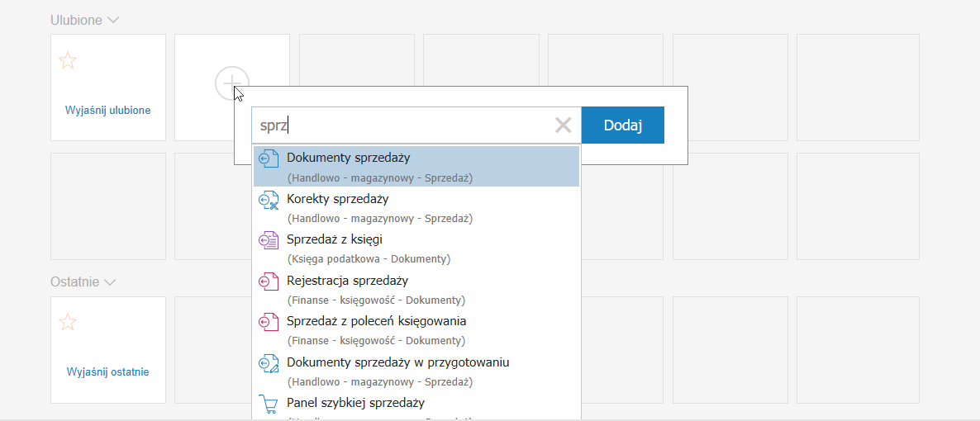The image size is (980, 421).
Task: Click the Sprzedaż z poleceń księgowania icon
Action: [268, 322]
